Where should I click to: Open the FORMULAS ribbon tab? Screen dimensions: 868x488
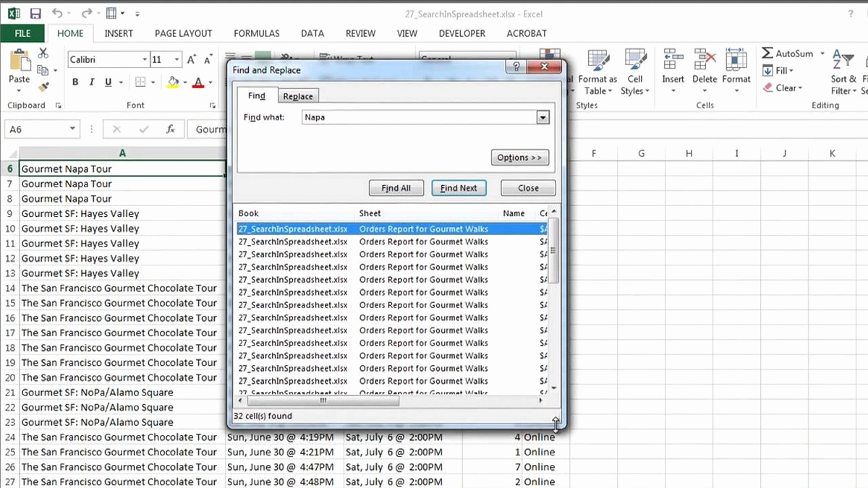[x=256, y=33]
